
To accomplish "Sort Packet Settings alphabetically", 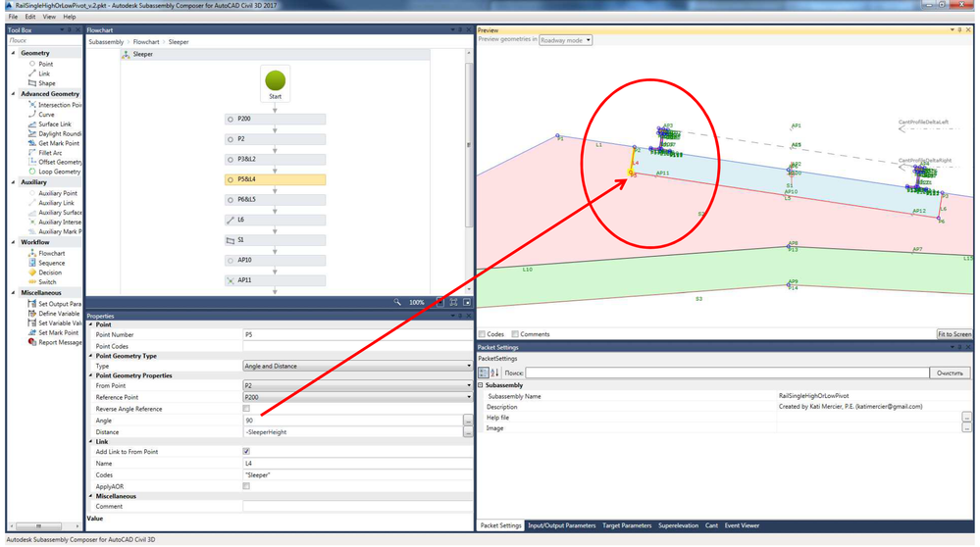I will tap(494, 373).
